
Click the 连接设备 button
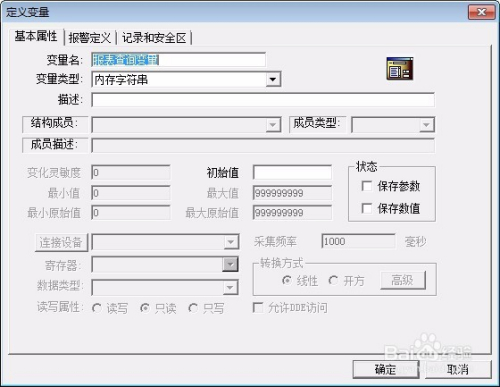[x=61, y=242]
